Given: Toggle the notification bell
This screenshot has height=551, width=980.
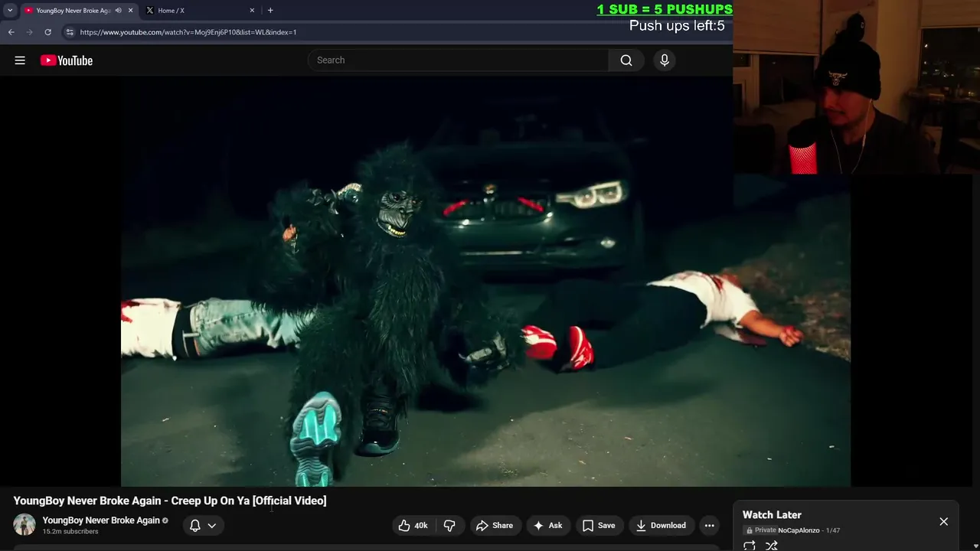Looking at the screenshot, I should click(195, 525).
